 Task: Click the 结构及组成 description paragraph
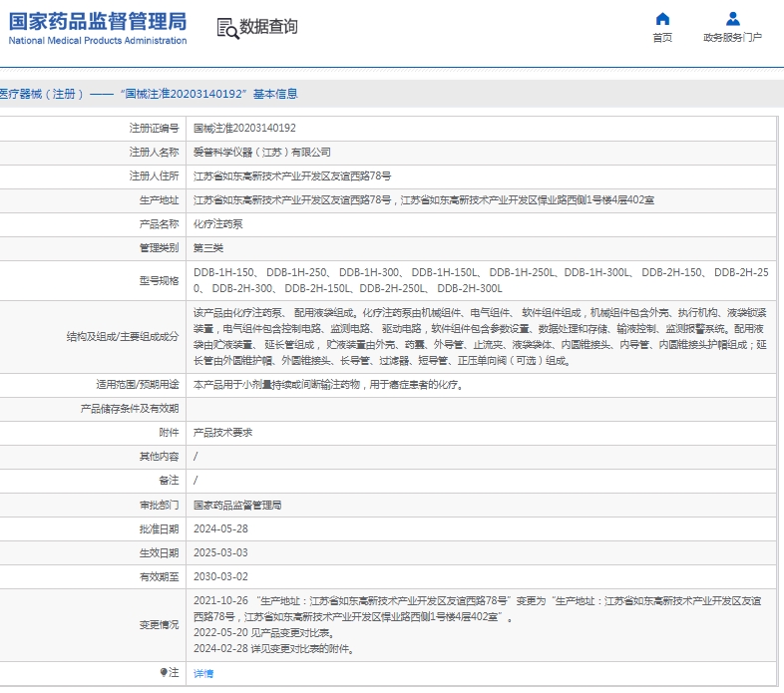(x=480, y=336)
